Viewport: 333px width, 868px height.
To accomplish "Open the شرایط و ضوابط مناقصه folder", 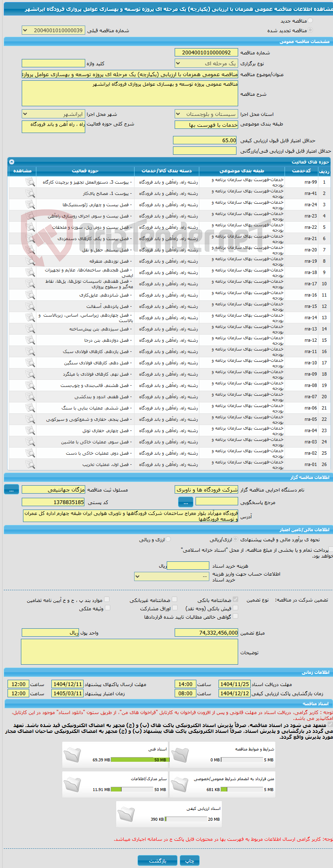I will [180, 755].
